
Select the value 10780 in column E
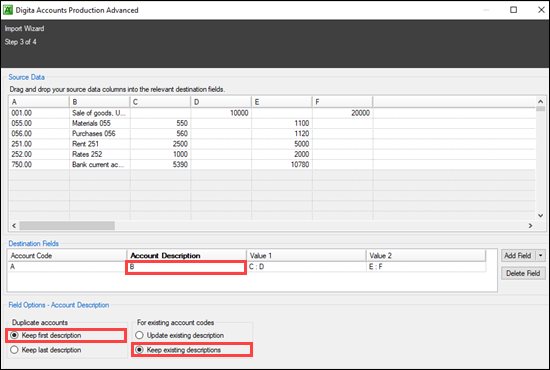(x=282, y=164)
